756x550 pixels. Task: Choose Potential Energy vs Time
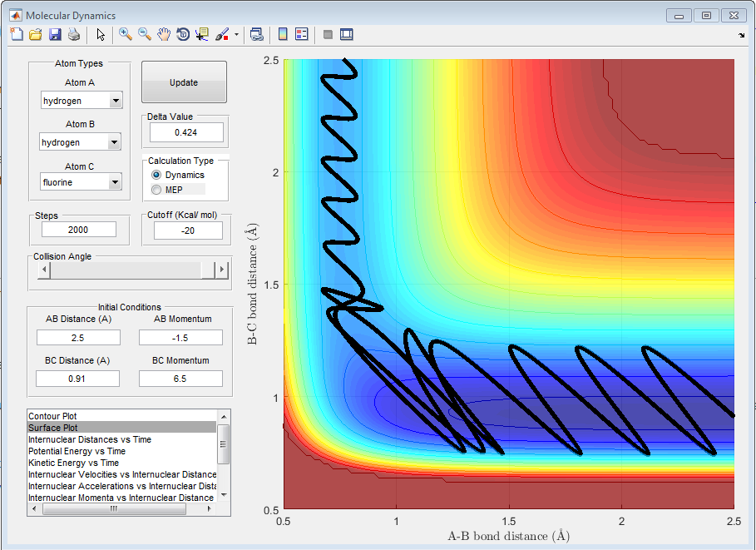pos(121,451)
